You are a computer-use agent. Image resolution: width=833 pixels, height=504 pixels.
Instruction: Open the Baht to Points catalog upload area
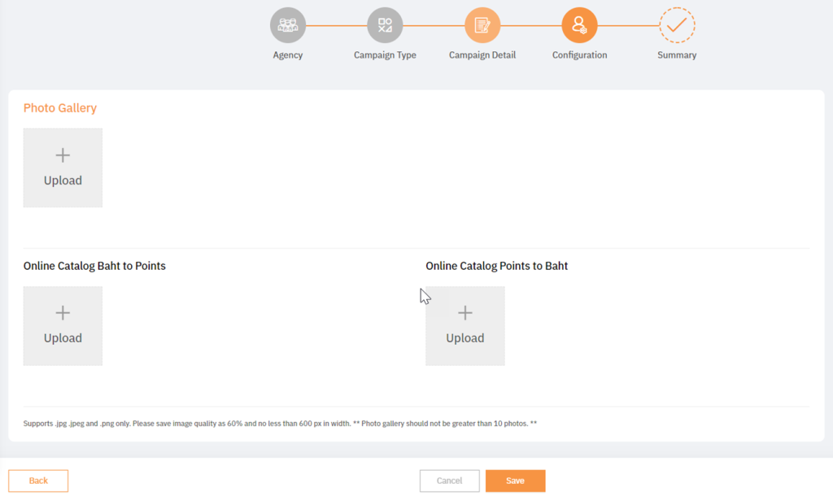[63, 325]
